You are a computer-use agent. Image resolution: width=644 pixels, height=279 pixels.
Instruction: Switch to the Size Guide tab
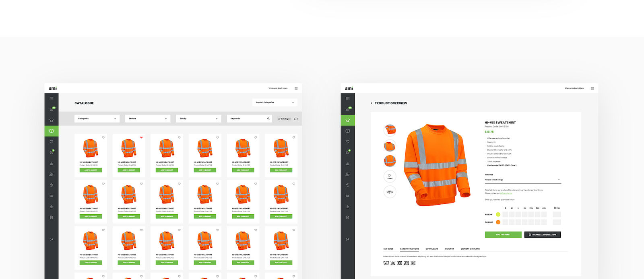388,249
